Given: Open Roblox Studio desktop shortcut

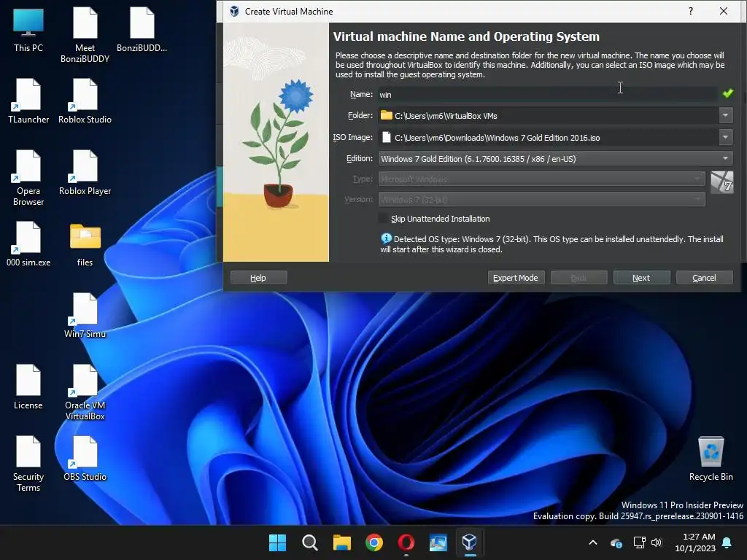Looking at the screenshot, I should pos(85,101).
